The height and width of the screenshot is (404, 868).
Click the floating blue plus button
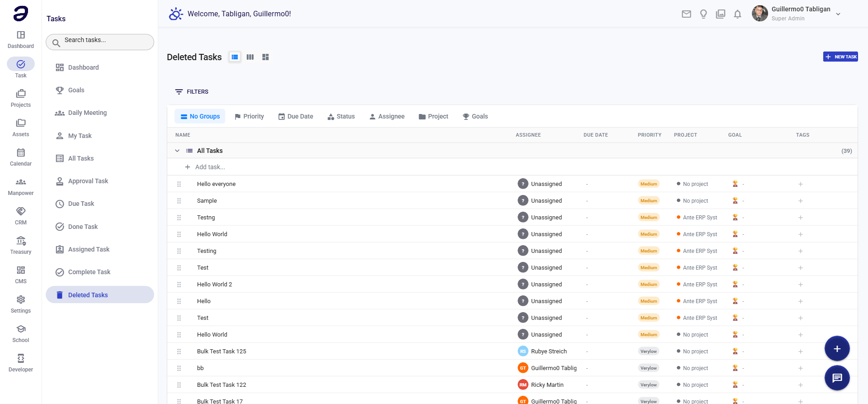837,349
